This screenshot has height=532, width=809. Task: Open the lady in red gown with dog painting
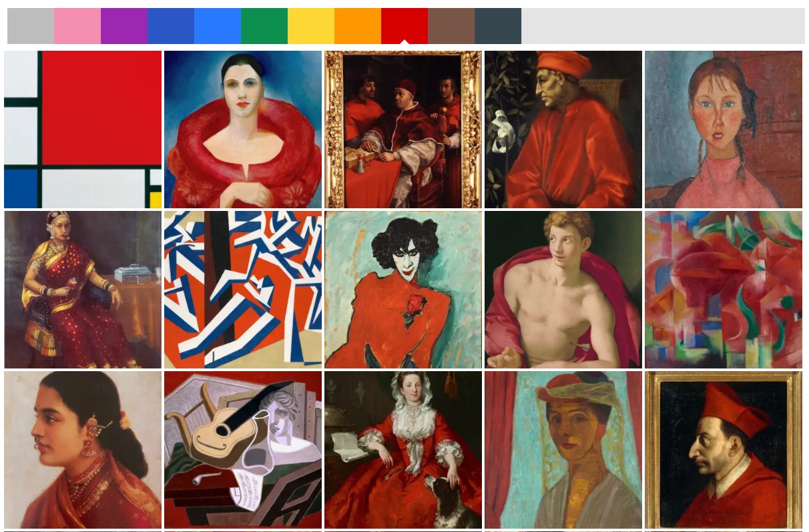[403, 450]
